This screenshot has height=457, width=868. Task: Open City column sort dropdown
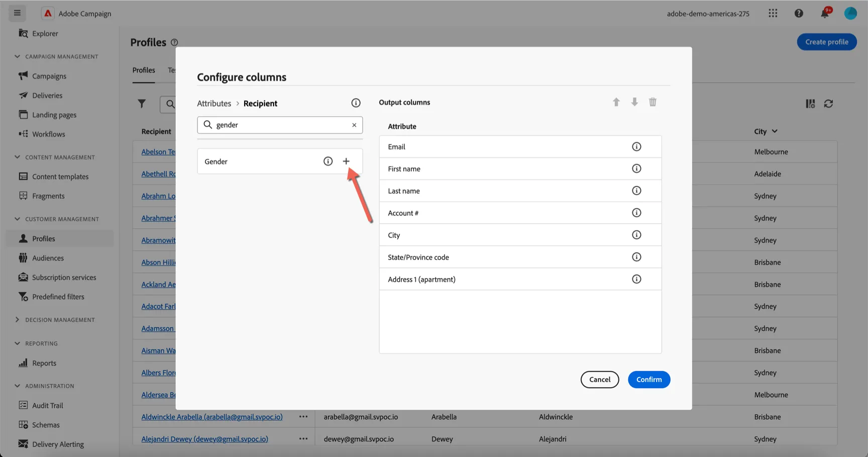pyautogui.click(x=775, y=131)
